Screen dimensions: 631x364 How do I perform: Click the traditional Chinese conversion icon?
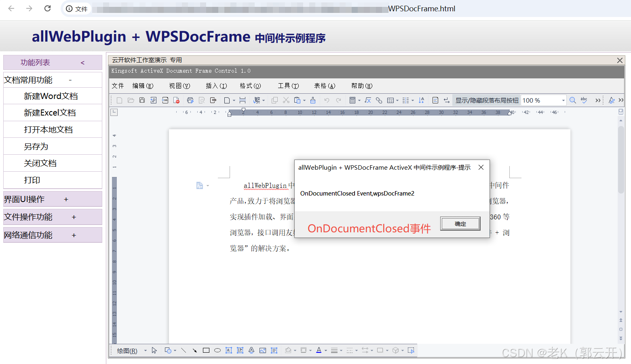coord(257,100)
